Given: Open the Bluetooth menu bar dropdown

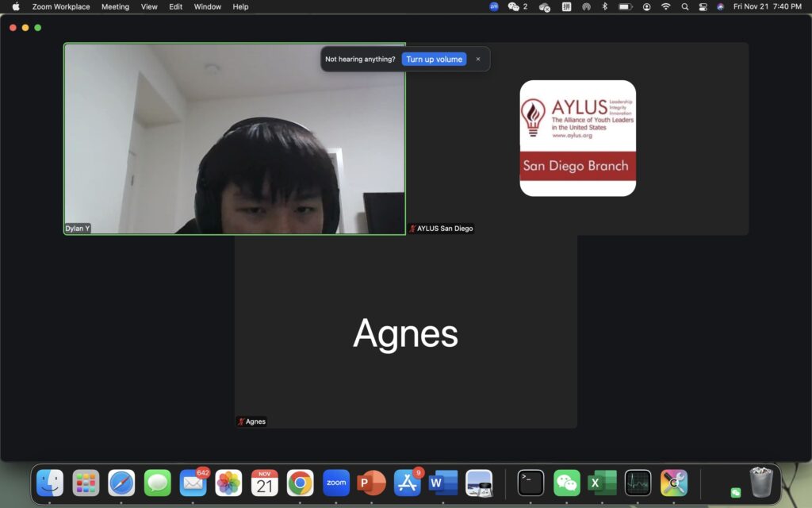Looking at the screenshot, I should point(604,6).
